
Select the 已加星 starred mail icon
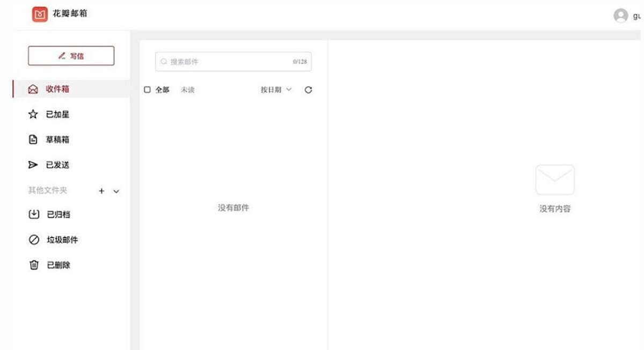(33, 114)
